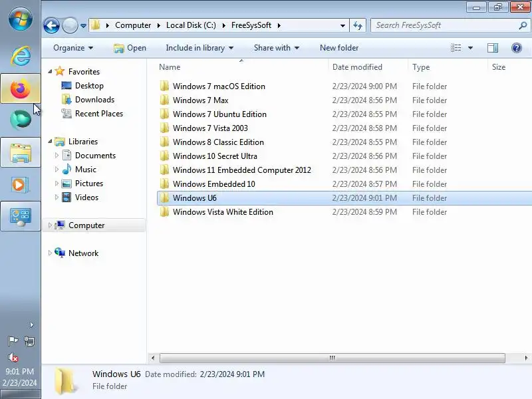The width and height of the screenshot is (532, 399).
Task: Click the Forward navigation button
Action: click(70, 25)
